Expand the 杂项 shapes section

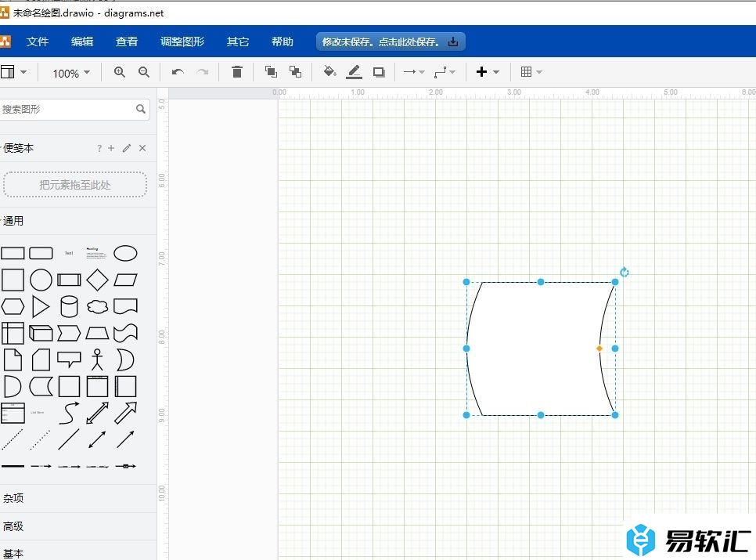click(13, 498)
